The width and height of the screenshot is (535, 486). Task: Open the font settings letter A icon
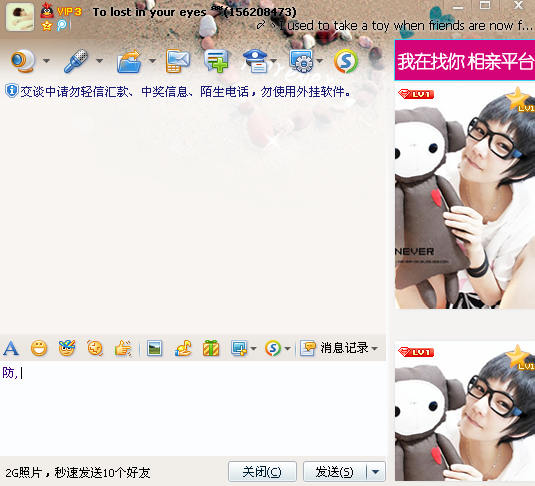tap(11, 348)
